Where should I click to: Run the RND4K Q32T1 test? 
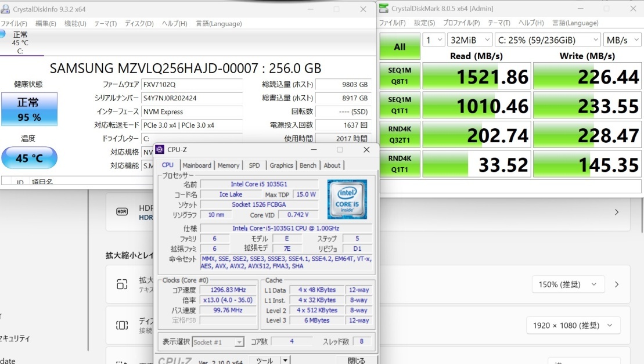[x=400, y=135]
